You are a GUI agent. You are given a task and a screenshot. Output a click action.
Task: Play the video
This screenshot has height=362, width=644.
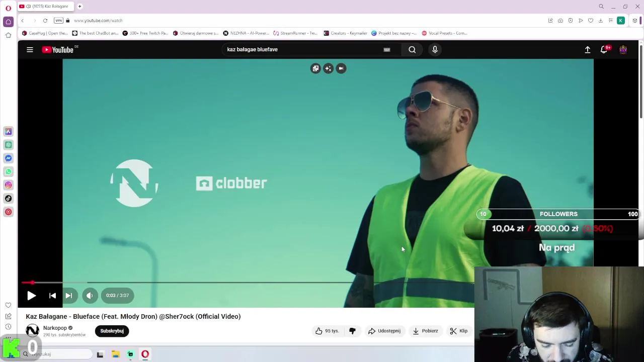(31, 296)
